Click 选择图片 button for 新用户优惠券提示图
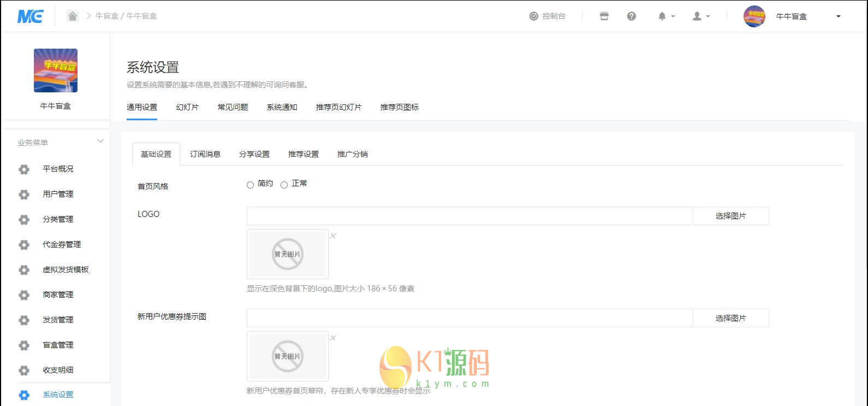Image resolution: width=868 pixels, height=406 pixels. click(731, 318)
